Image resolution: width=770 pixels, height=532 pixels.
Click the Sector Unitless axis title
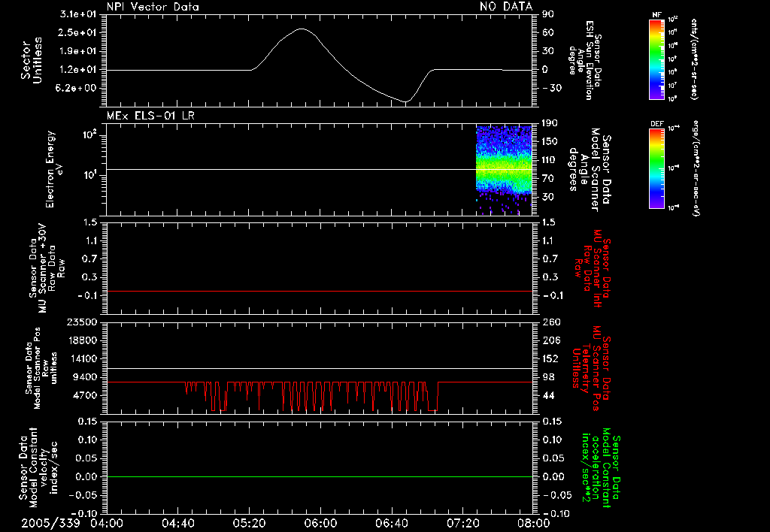click(32, 60)
